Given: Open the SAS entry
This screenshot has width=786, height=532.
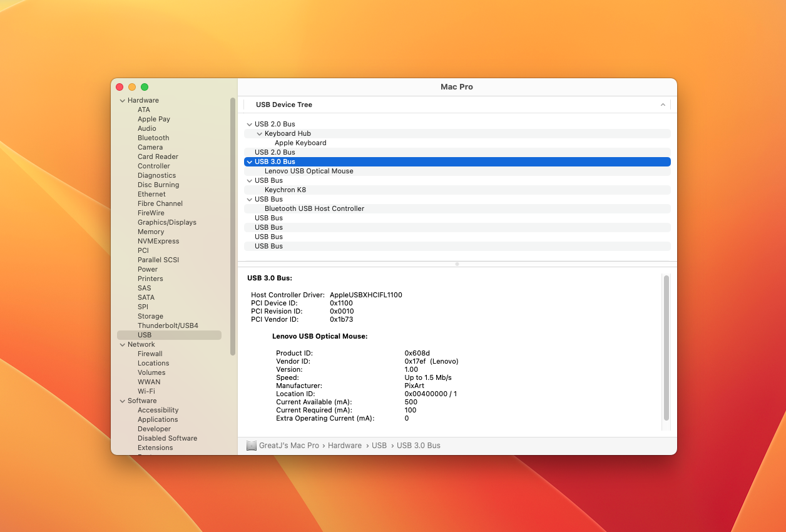Looking at the screenshot, I should [x=145, y=288].
